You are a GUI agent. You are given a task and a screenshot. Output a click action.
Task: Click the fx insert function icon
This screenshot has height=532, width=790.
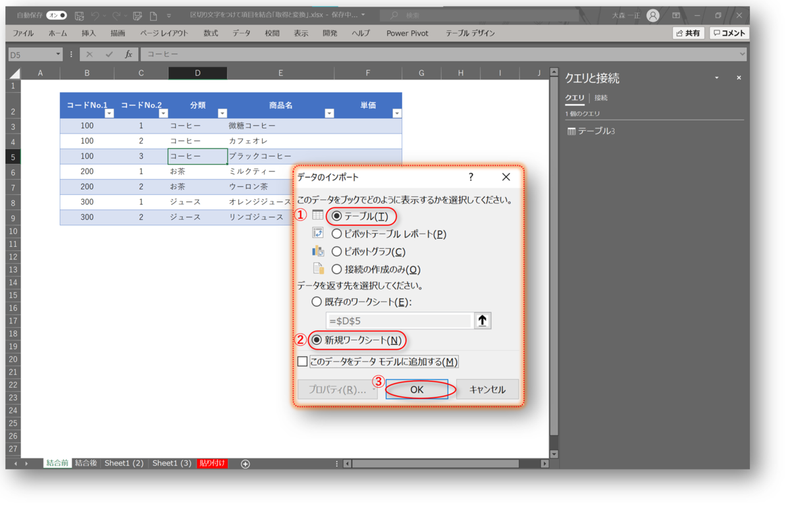point(128,55)
